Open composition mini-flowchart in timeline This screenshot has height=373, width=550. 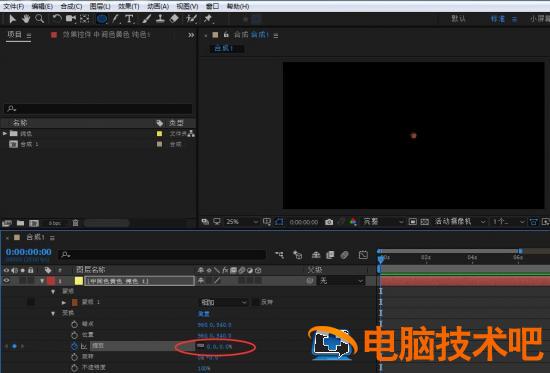tap(280, 255)
